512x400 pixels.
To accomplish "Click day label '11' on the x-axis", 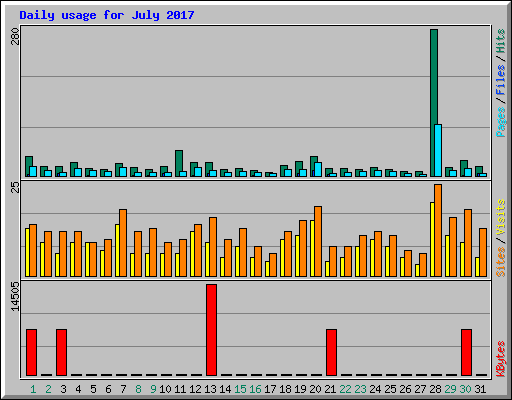I will coord(180,389).
